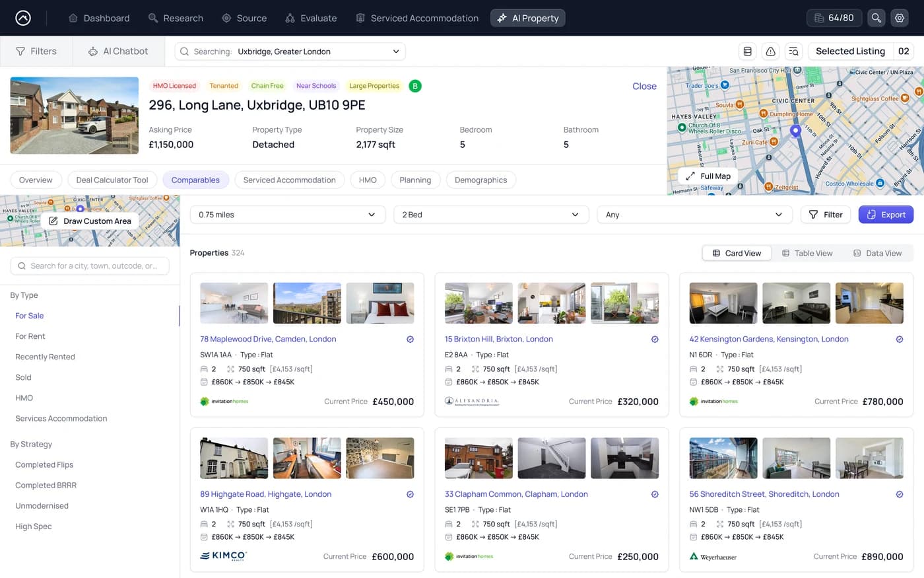Select Recently Rented type
Image resolution: width=924 pixels, height=578 pixels.
[45, 357]
